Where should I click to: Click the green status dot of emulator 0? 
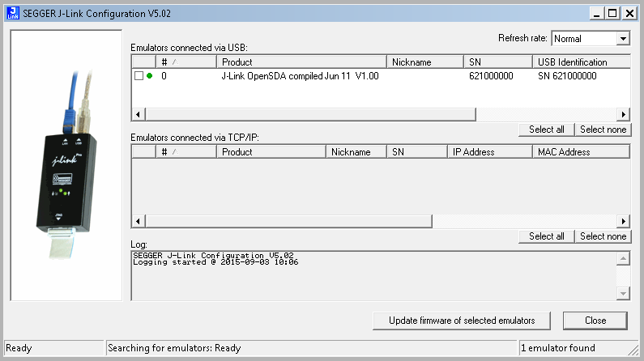click(150, 76)
